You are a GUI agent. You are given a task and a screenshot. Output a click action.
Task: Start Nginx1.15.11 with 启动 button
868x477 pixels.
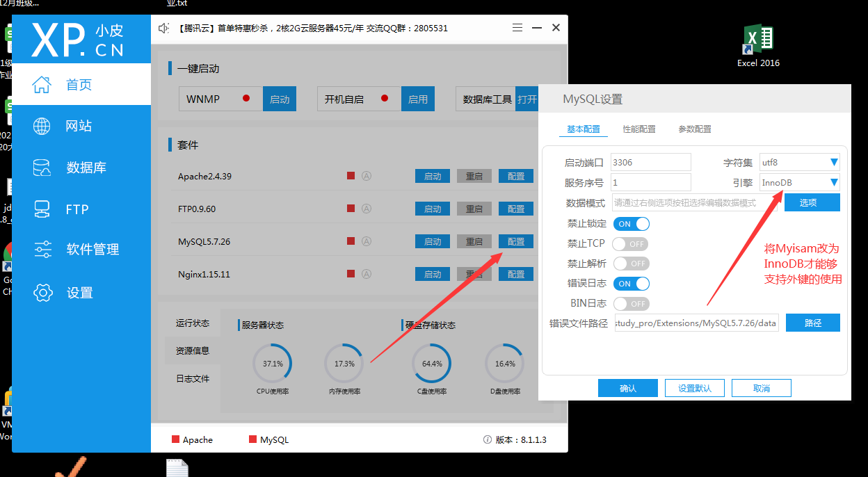click(433, 274)
